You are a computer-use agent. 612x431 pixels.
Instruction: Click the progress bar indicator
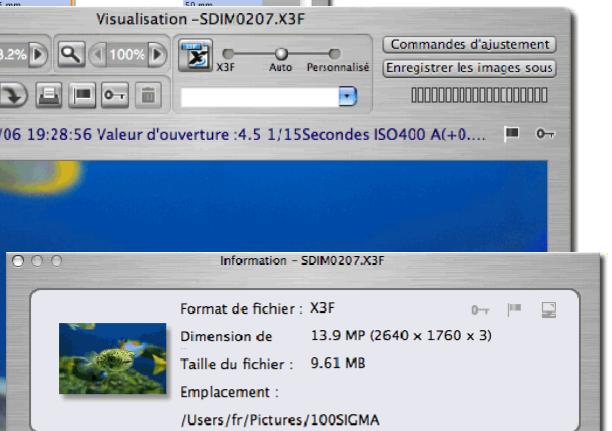[x=479, y=95]
